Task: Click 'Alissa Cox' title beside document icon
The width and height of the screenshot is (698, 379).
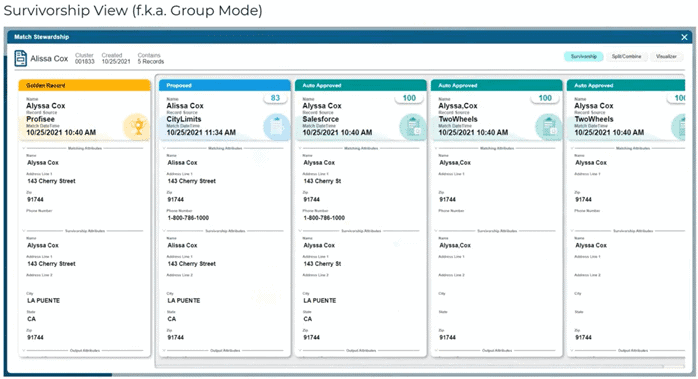Action: click(49, 58)
